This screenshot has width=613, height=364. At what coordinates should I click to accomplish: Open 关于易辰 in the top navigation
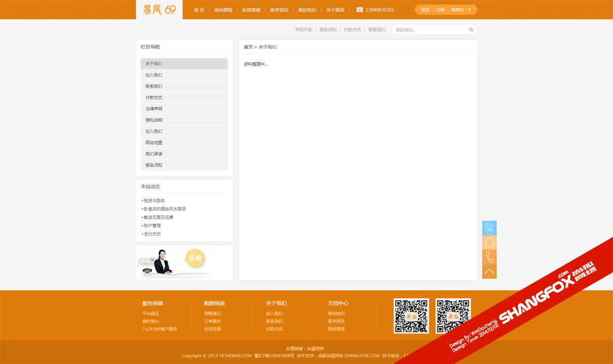tap(335, 10)
